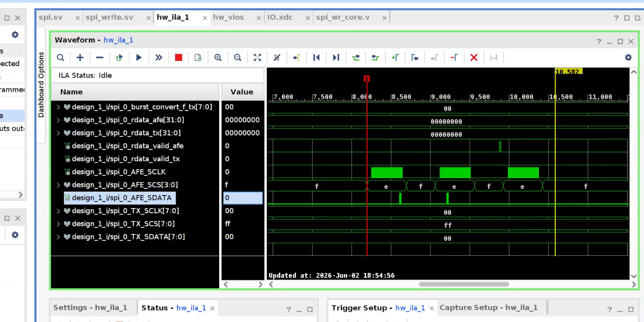Jump to next transition
Viewport: 644px width, 322px height.
(x=375, y=57)
